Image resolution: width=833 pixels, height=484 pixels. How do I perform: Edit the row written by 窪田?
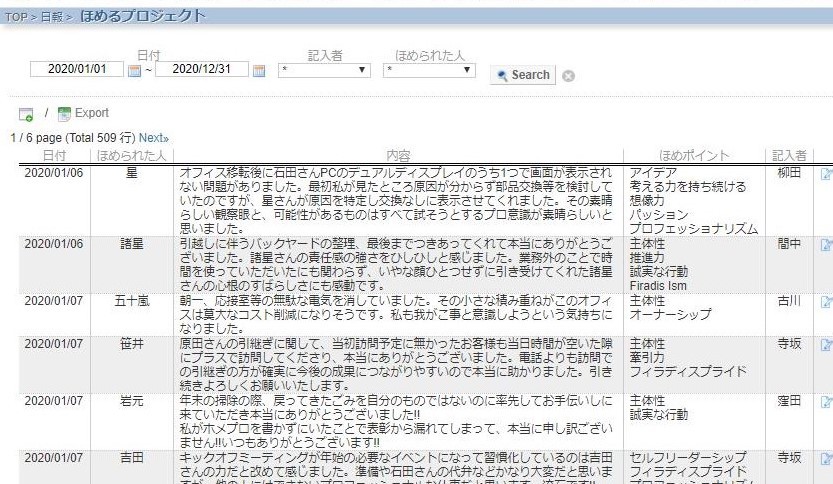826,402
